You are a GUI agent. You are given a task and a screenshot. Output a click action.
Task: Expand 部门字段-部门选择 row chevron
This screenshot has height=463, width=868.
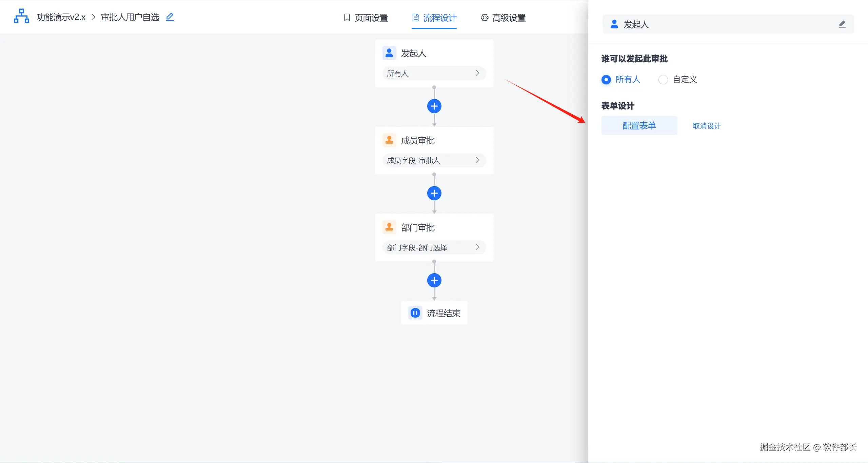[x=477, y=247]
